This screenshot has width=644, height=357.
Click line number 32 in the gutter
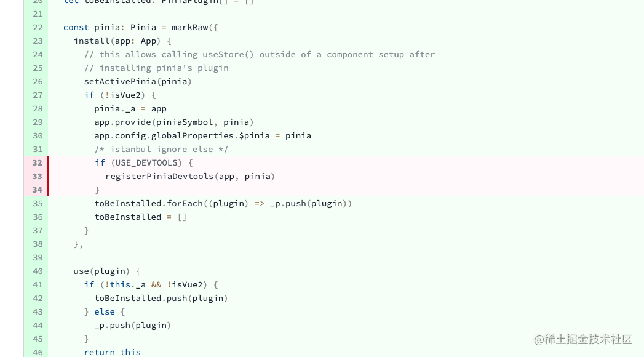(37, 162)
